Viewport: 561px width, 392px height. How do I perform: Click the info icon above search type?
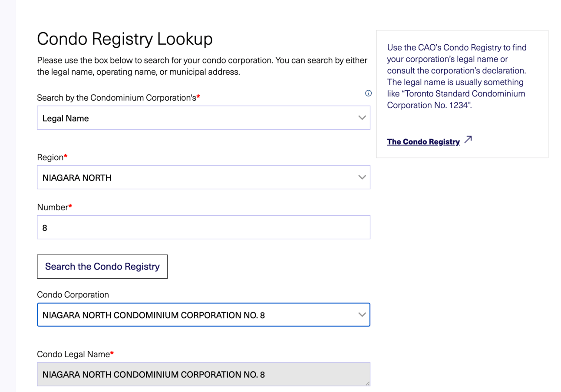pyautogui.click(x=368, y=93)
